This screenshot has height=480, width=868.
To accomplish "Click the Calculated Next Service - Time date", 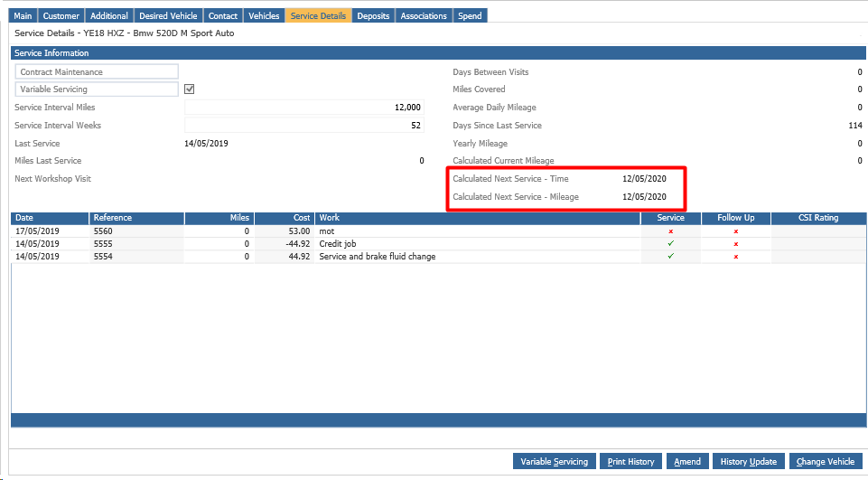I will tap(644, 178).
